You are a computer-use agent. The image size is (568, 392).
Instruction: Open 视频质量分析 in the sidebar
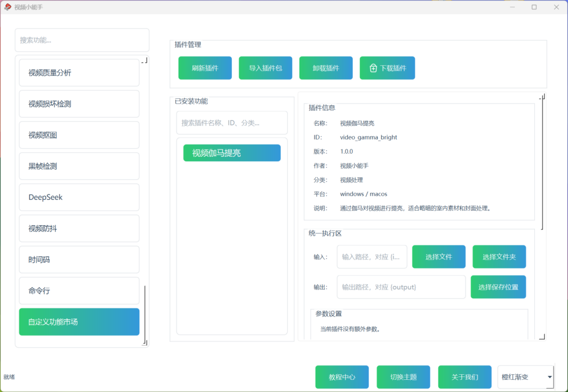79,73
